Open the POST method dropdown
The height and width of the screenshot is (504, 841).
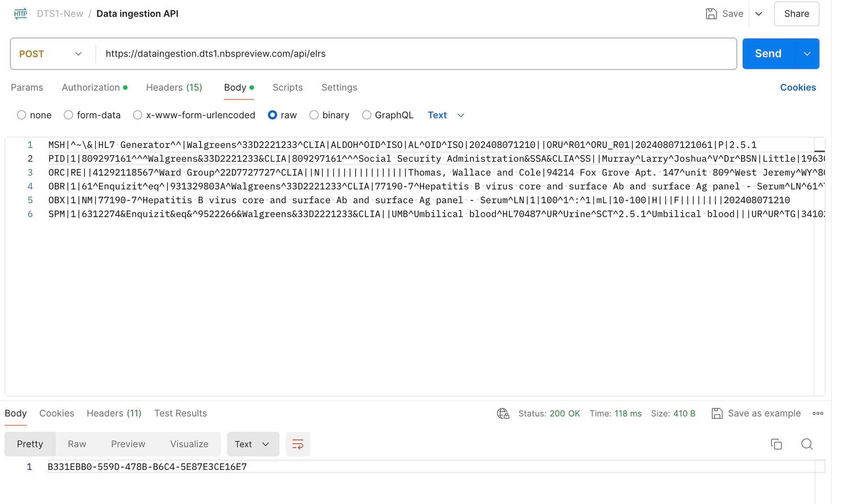point(78,53)
